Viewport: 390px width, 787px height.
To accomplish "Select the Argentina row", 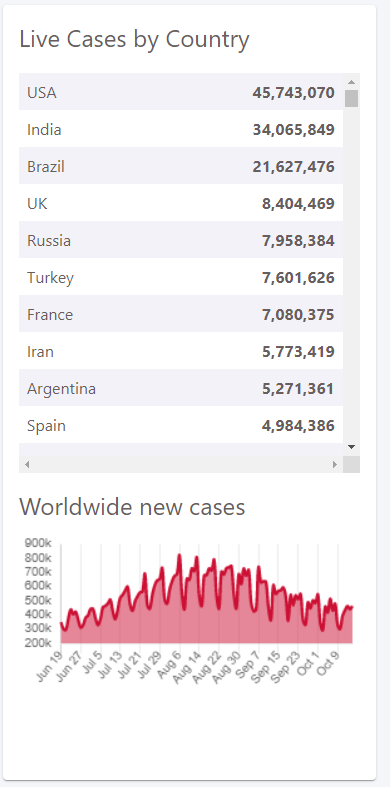I will (181, 388).
